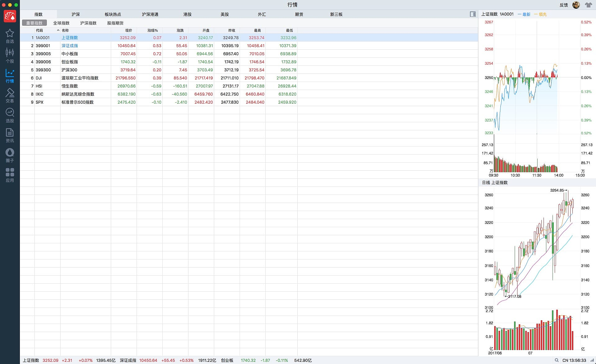Toggle the 最新 line legend
This screenshot has width=596, height=364.
pos(524,14)
